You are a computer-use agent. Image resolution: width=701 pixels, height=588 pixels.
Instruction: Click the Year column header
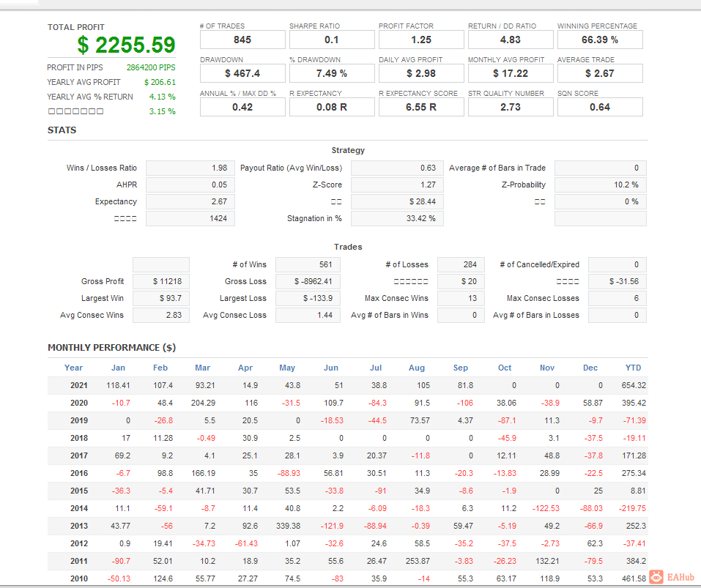73,368
